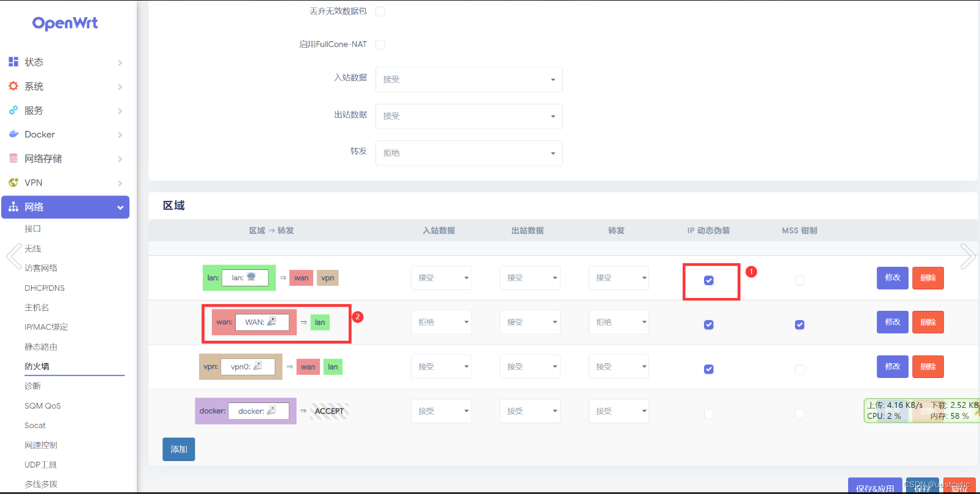Toggle drop invalid packets checkbox
The height and width of the screenshot is (494, 980).
pyautogui.click(x=380, y=11)
